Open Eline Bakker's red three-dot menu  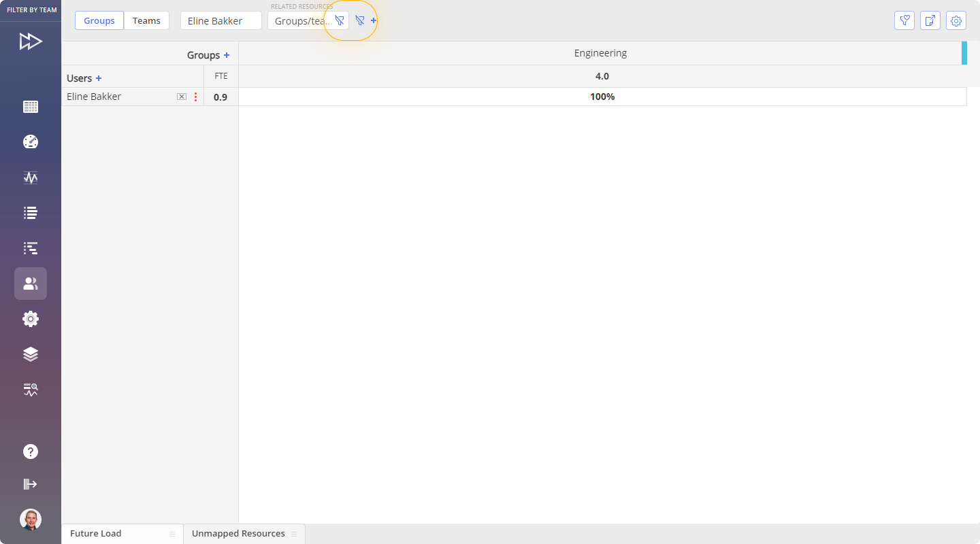click(196, 97)
